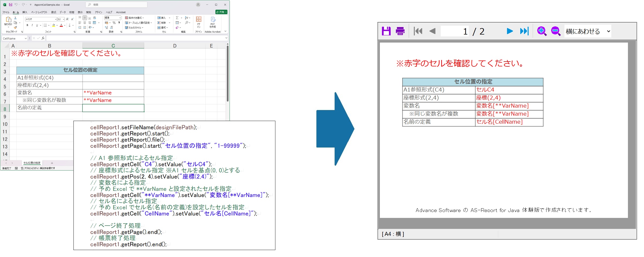Image resolution: width=644 pixels, height=257 pixels.
Task: Open the メイリオ font name dropdown
Action: coord(55,19)
